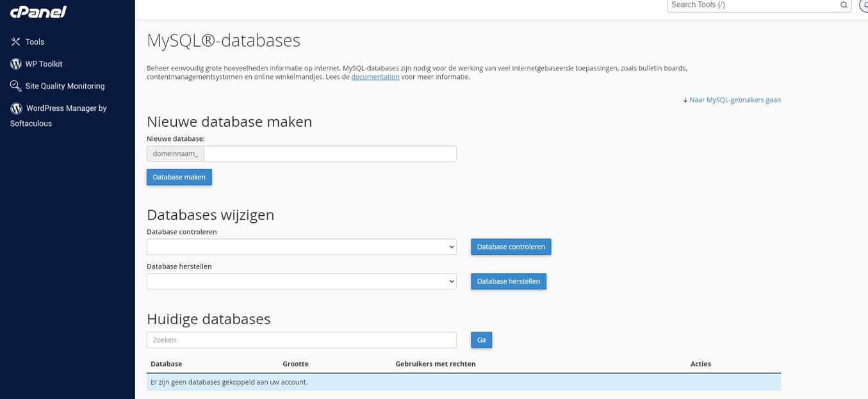
Task: Click the Tools wrench icon in sidebar
Action: (x=15, y=42)
